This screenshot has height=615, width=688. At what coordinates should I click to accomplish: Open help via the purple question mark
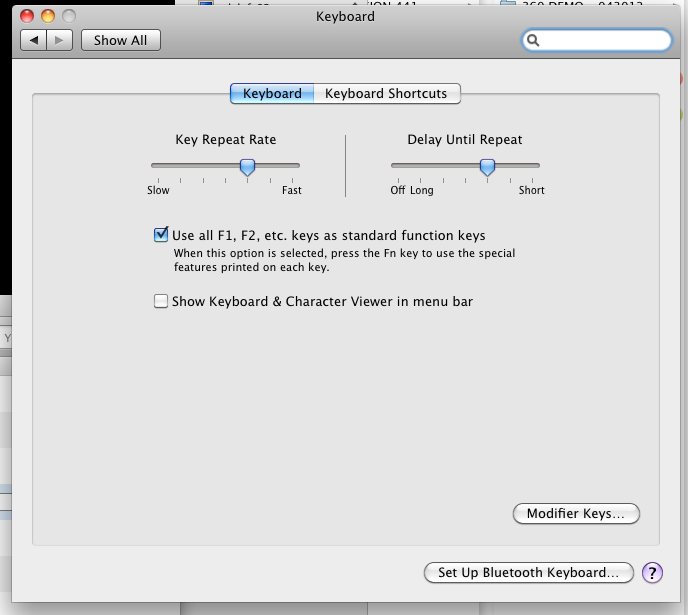(x=652, y=572)
